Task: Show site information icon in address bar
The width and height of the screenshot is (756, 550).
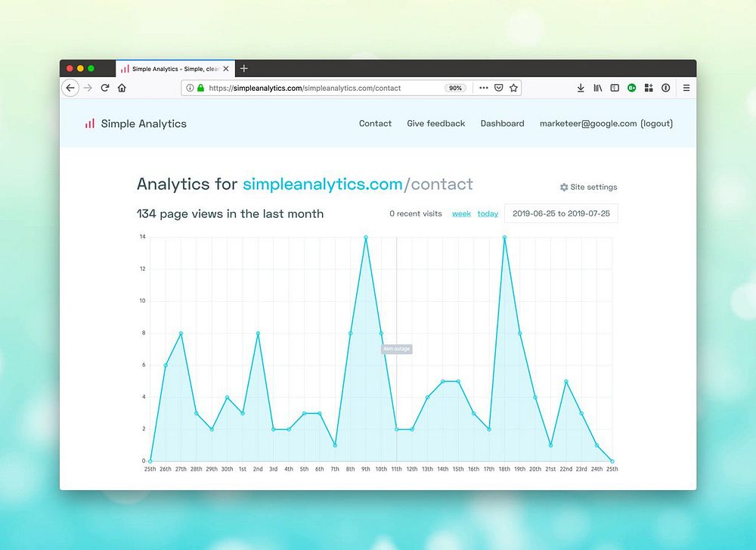Action: tap(190, 88)
